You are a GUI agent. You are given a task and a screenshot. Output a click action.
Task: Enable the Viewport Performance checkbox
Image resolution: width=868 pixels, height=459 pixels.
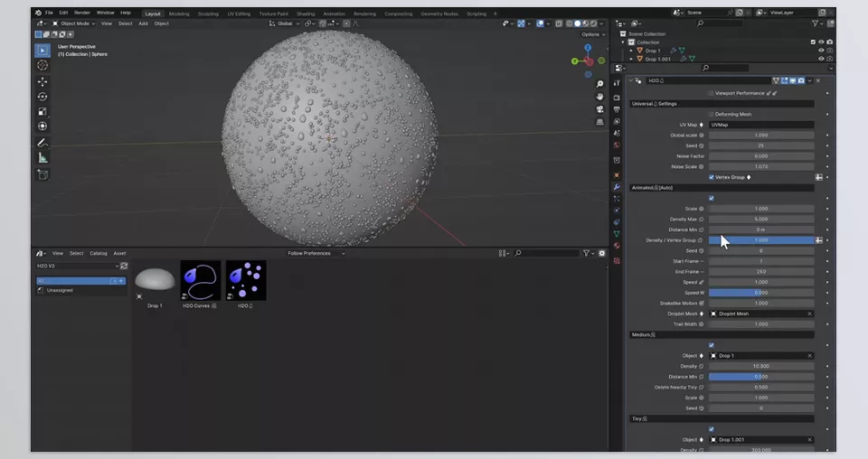click(x=711, y=93)
